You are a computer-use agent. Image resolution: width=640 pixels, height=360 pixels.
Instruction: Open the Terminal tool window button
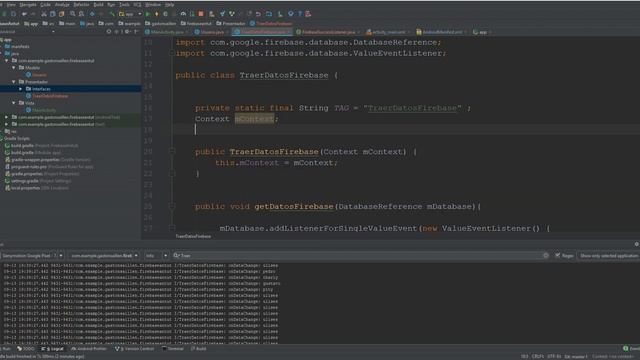(173, 349)
